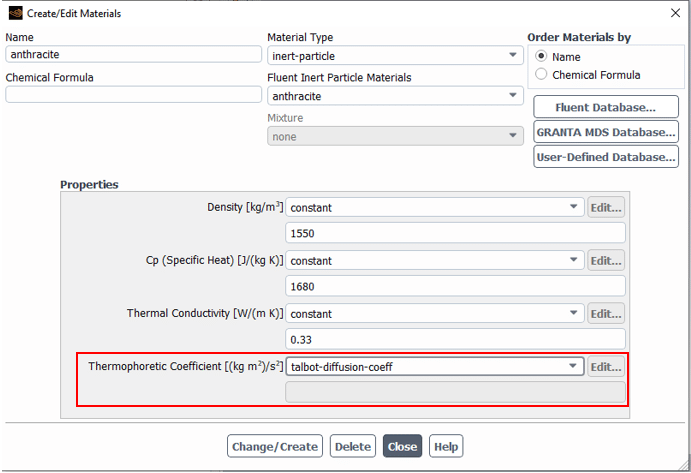Click the material Name input field
Image resolution: width=691 pixels, height=473 pixels.
(133, 55)
